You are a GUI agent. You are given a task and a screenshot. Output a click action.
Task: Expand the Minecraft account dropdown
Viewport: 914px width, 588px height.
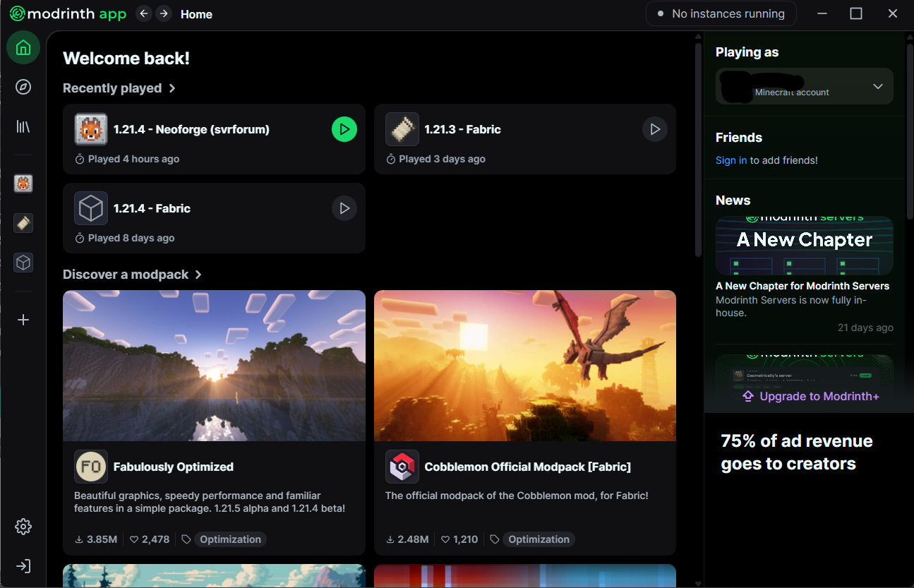coord(805,86)
